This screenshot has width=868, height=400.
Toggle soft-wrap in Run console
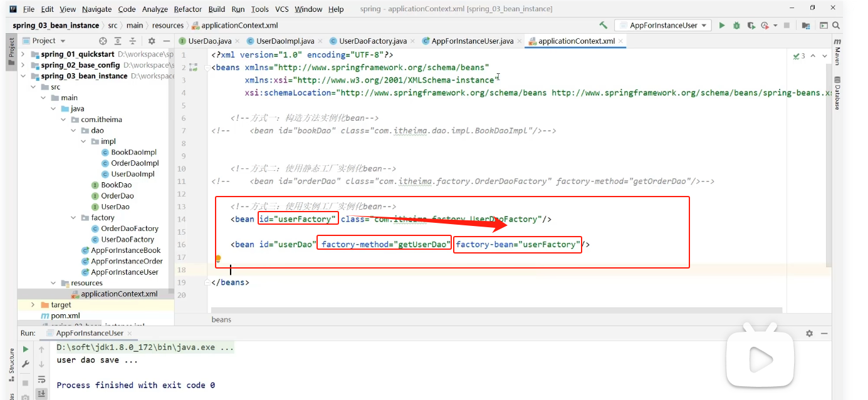pos(41,379)
